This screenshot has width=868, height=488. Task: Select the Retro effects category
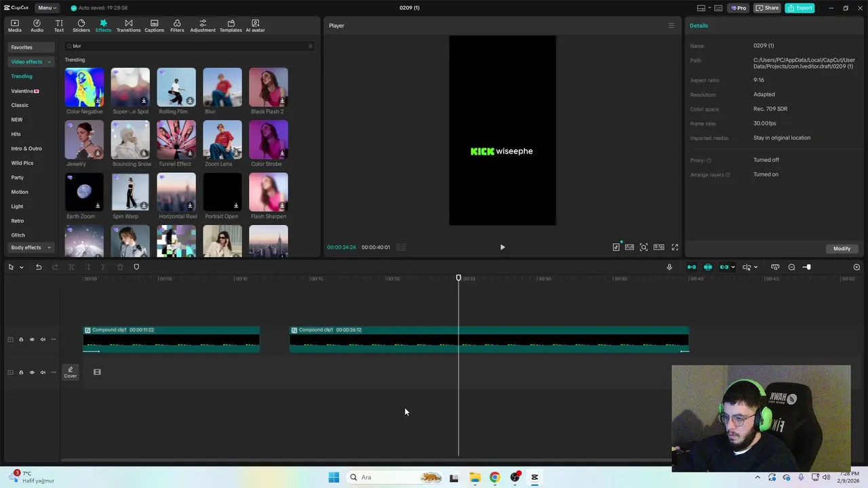[x=18, y=221]
